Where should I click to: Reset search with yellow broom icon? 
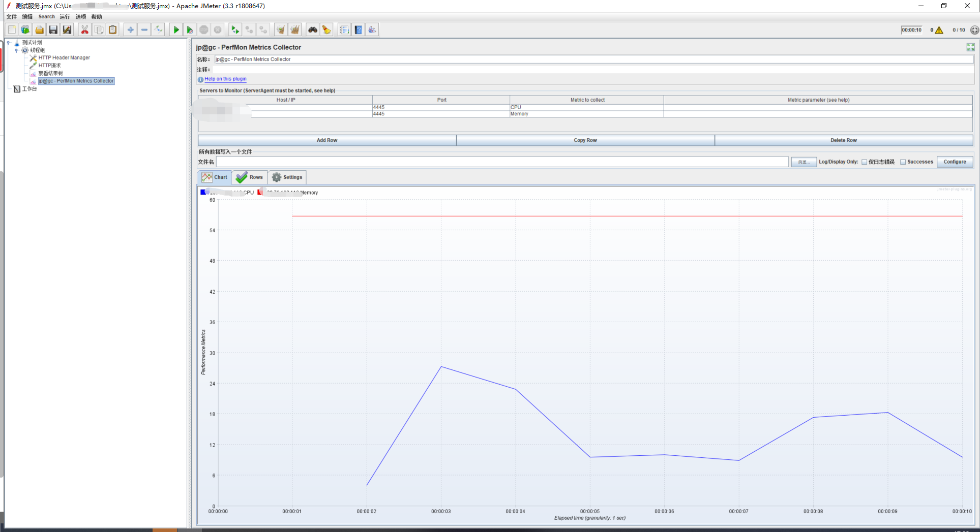[x=326, y=30]
